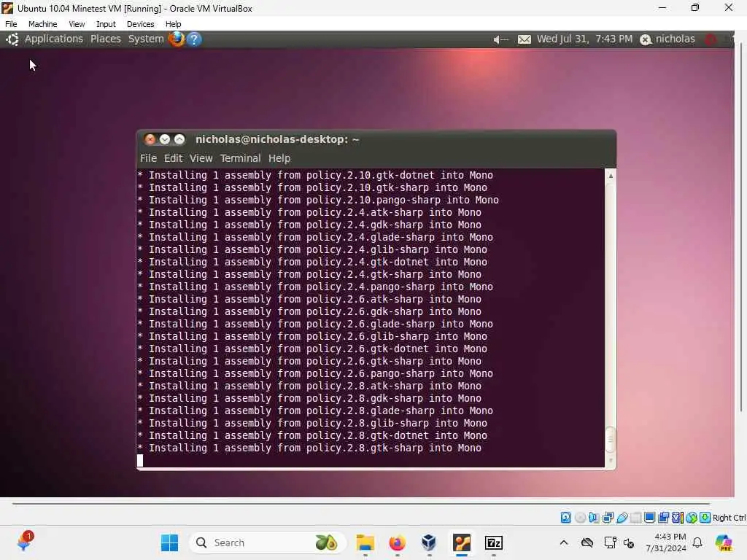Click the line with policy.2.10.gtk-dotnet
The height and width of the screenshot is (560, 747).
pos(315,175)
